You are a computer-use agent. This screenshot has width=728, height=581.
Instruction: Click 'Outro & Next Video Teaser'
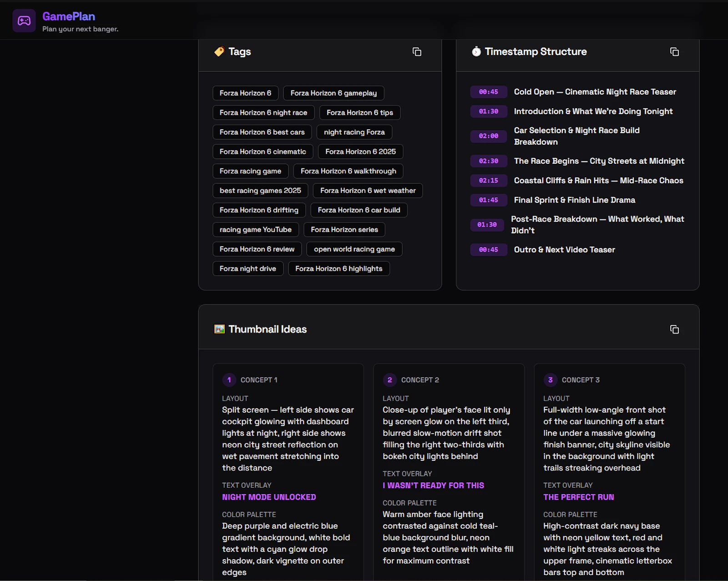point(565,250)
